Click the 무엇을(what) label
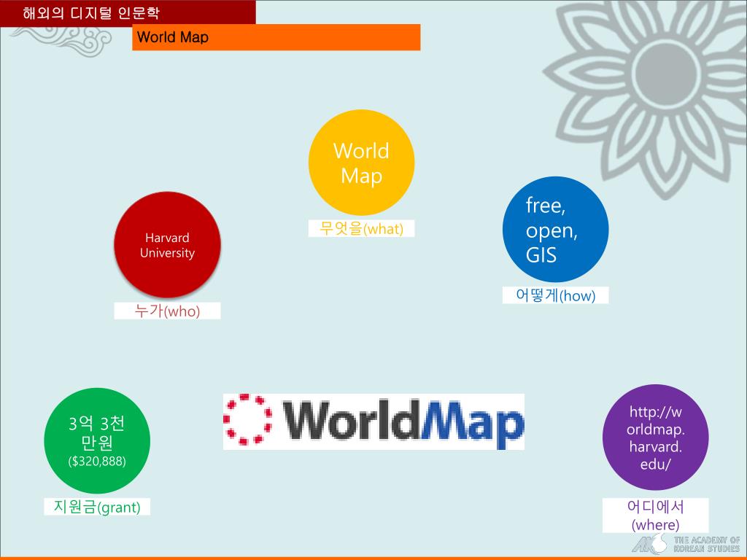Image resolution: width=747 pixels, height=560 pixels. (x=361, y=228)
